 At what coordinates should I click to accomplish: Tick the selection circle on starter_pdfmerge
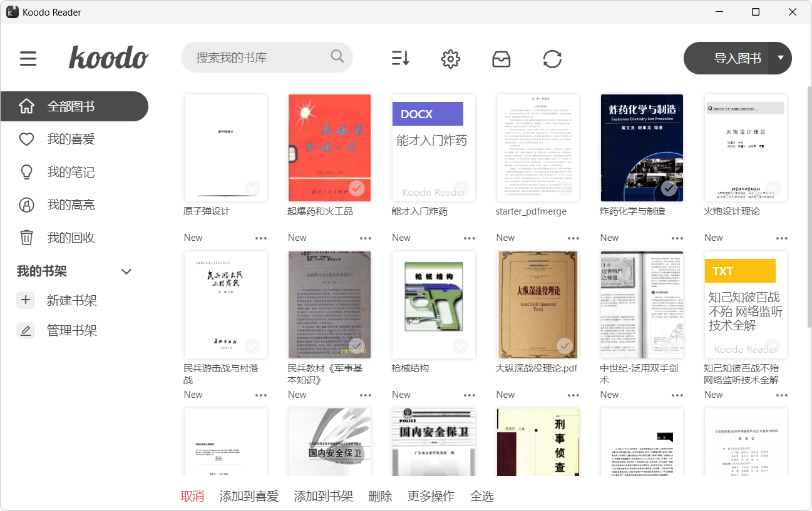click(x=565, y=188)
